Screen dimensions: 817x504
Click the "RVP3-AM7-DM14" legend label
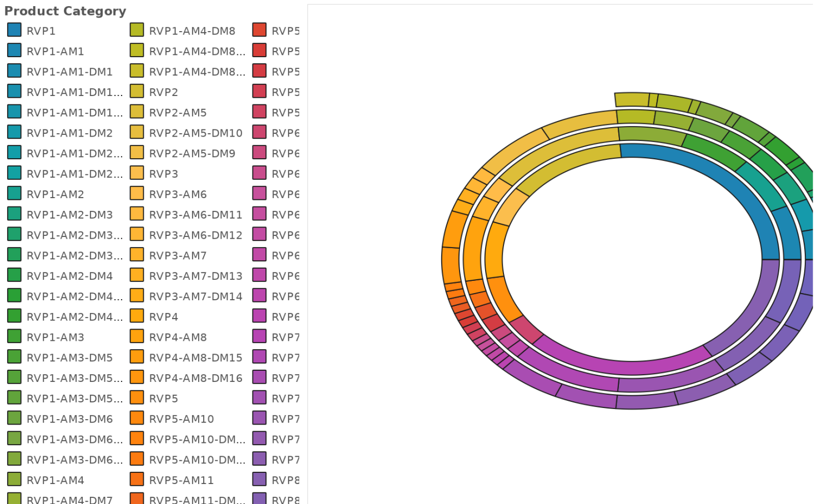[x=196, y=296]
